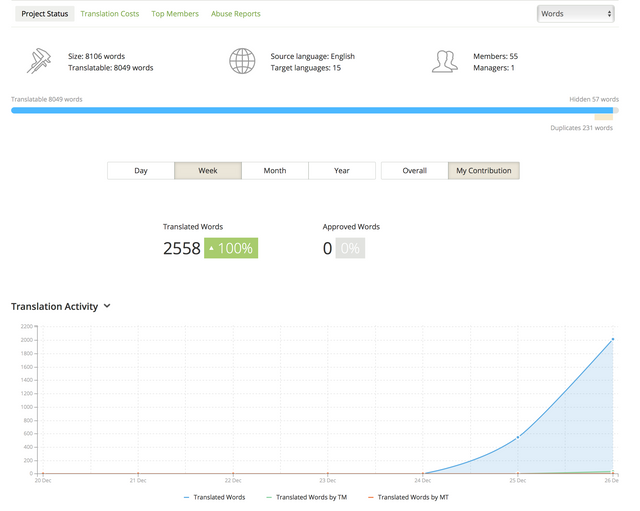640x511 pixels.
Task: Click the 26 Dec chart data point
Action: click(x=612, y=340)
